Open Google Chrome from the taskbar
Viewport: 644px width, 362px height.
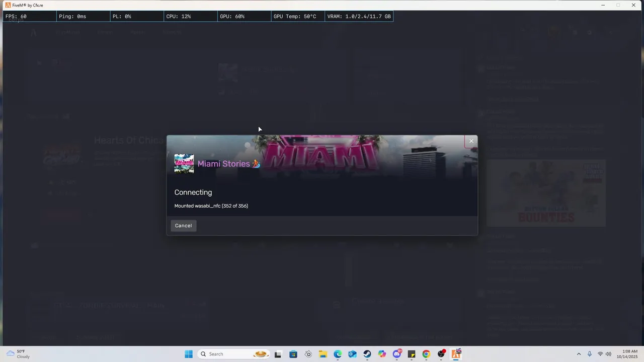pos(426,354)
